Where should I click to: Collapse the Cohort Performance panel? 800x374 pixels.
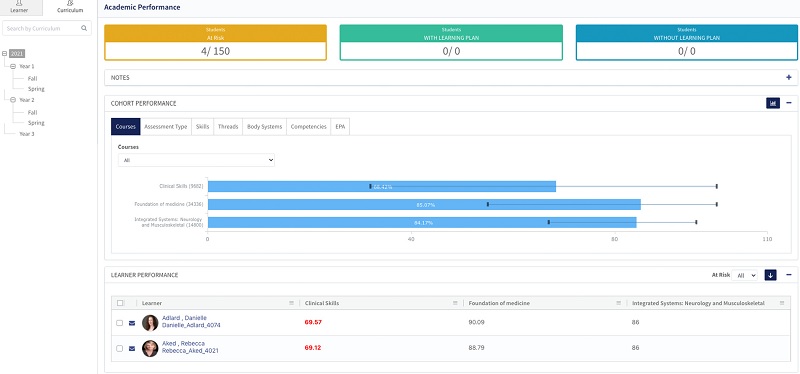pos(789,103)
